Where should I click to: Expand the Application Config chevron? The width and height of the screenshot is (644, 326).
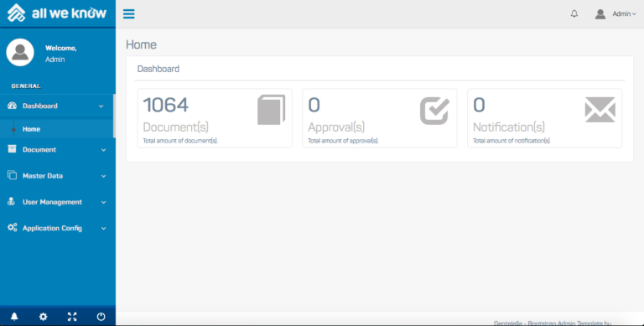[103, 229]
